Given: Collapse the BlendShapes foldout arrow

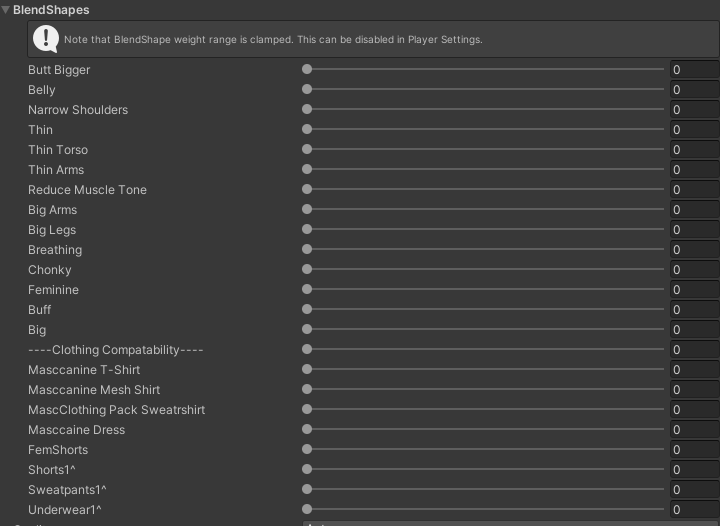Looking at the screenshot, I should pyautogui.click(x=6, y=10).
